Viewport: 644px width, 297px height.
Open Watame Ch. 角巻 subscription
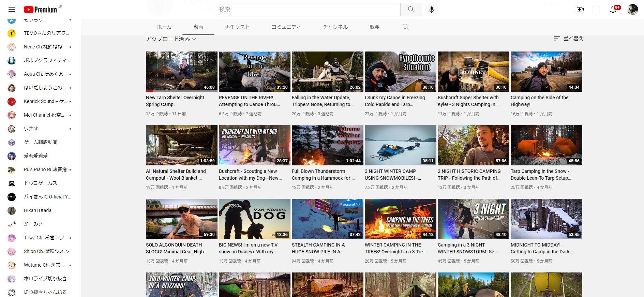point(41,265)
